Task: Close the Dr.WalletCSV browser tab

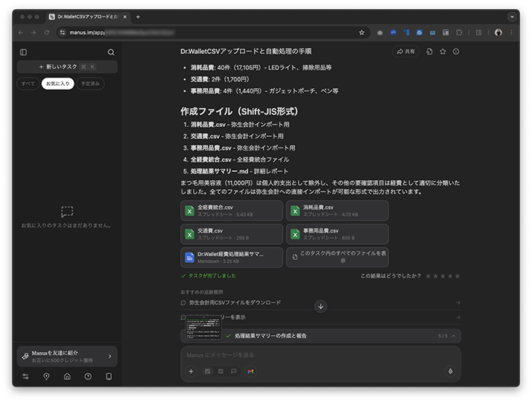Action: [x=125, y=17]
